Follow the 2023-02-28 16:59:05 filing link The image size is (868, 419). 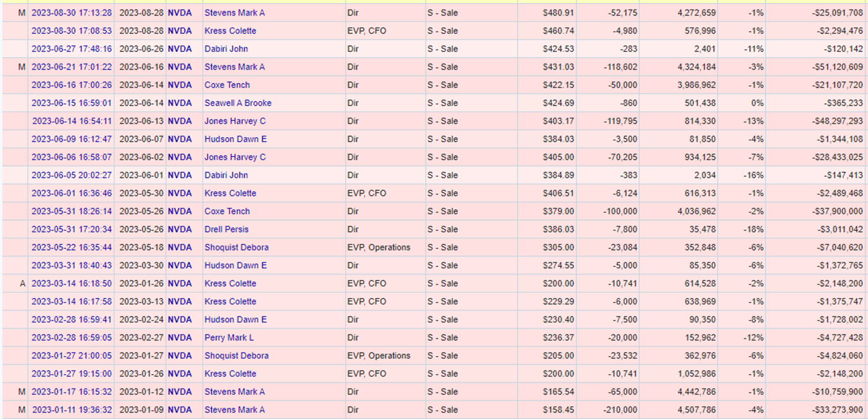71,338
